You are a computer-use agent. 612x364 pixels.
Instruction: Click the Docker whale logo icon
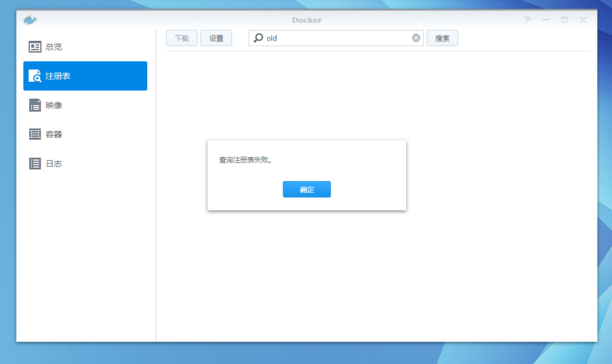[30, 20]
